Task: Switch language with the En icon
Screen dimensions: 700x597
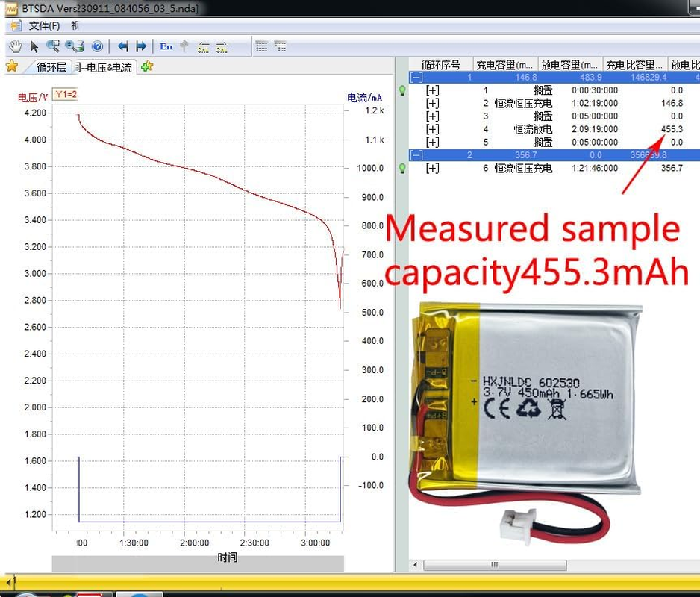Action: click(166, 46)
